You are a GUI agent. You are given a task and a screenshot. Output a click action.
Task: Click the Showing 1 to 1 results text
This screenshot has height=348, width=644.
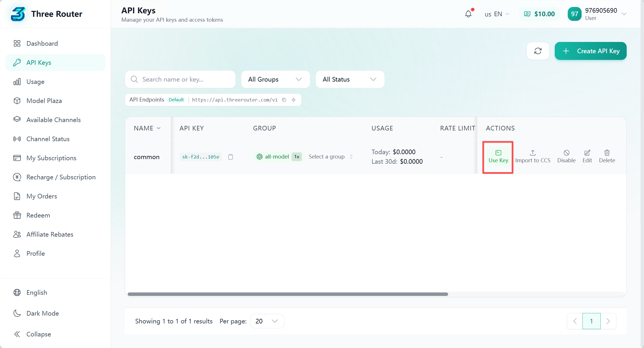[x=174, y=321]
